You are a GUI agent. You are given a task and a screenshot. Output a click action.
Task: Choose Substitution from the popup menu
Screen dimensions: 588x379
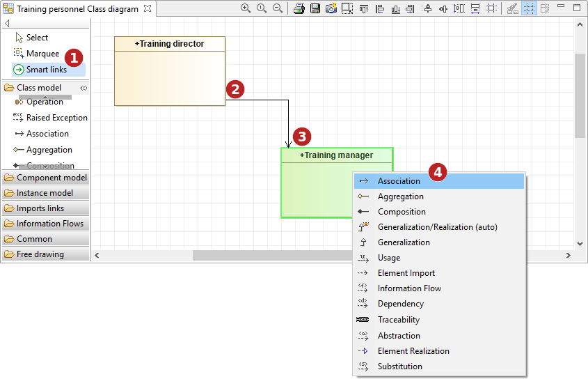[439, 366]
